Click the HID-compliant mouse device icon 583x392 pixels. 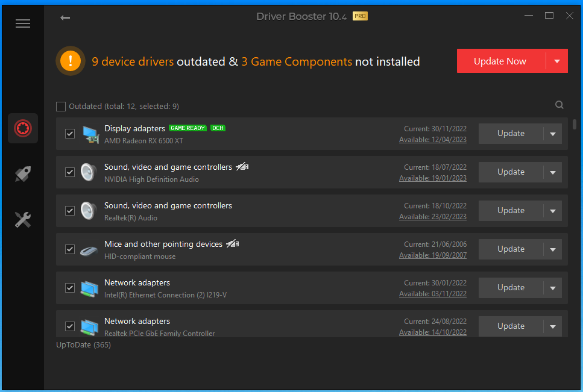(90, 249)
